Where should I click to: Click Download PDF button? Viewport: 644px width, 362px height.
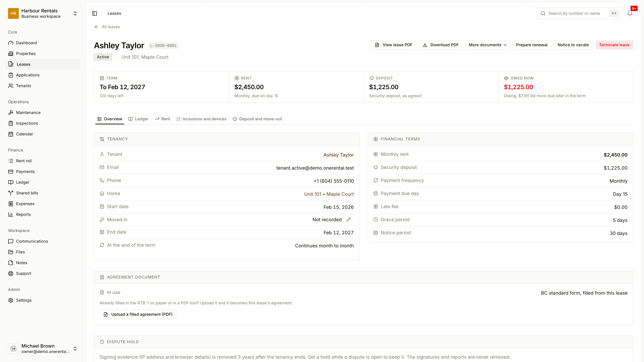click(441, 45)
